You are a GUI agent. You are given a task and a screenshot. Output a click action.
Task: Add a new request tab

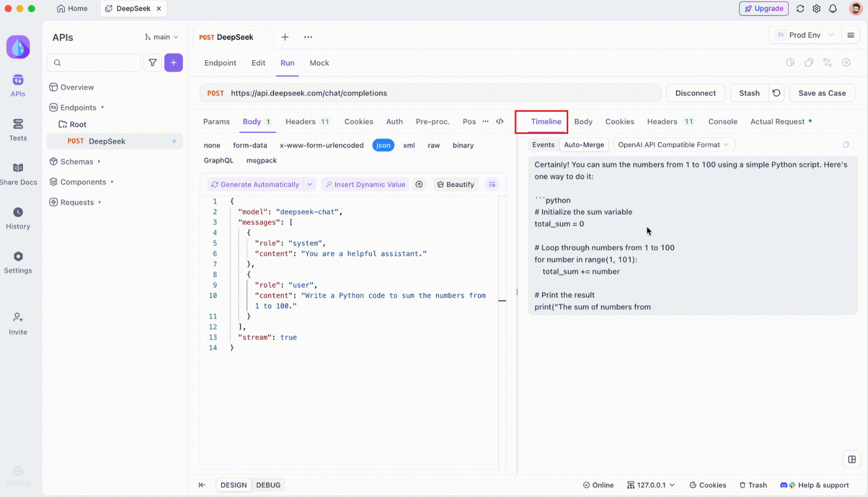(285, 37)
